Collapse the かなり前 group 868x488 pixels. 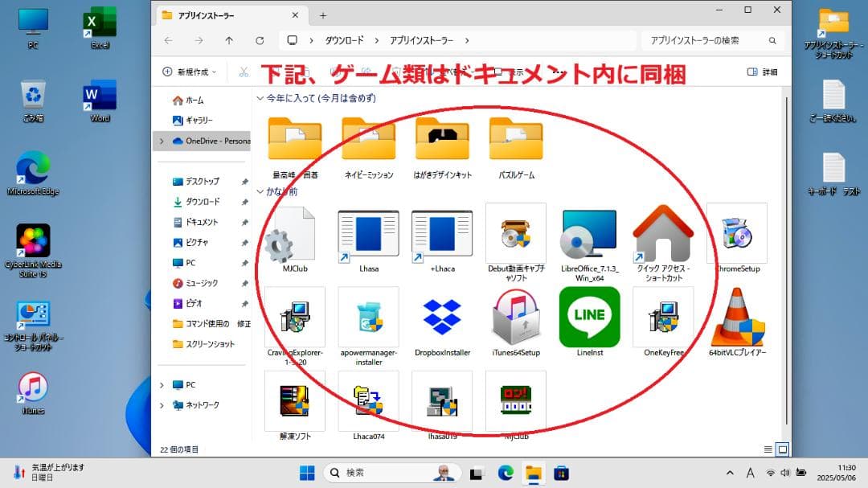click(x=260, y=191)
